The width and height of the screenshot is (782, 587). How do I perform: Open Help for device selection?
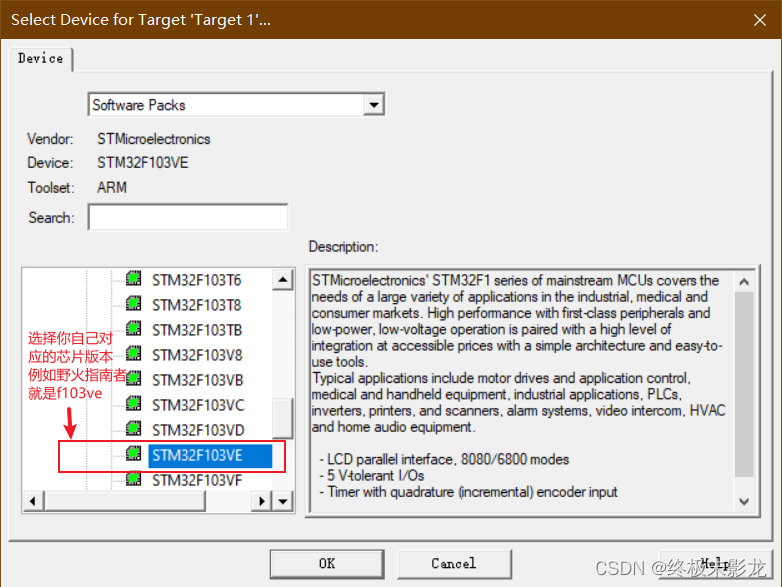(x=715, y=564)
